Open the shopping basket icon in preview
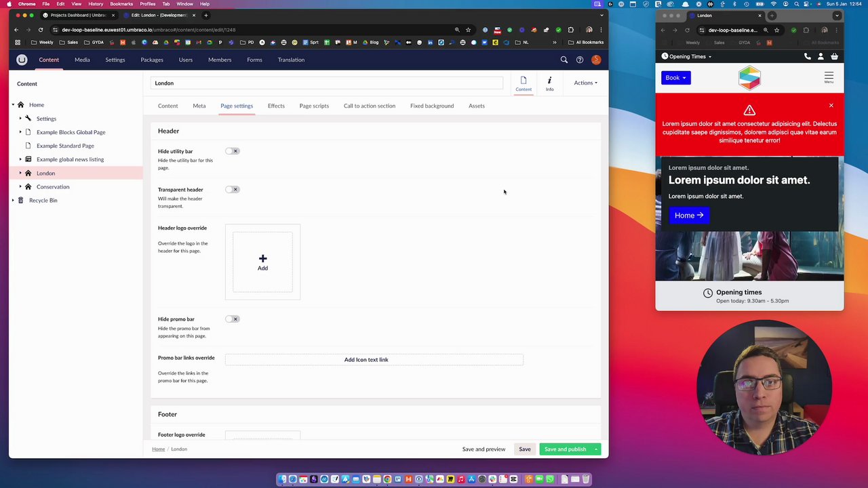Image resolution: width=868 pixels, height=488 pixels. (834, 56)
